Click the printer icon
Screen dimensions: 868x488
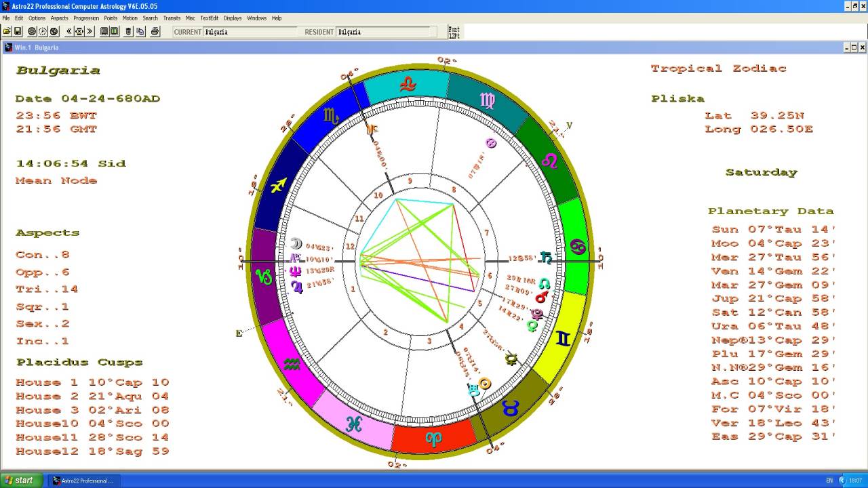point(155,31)
